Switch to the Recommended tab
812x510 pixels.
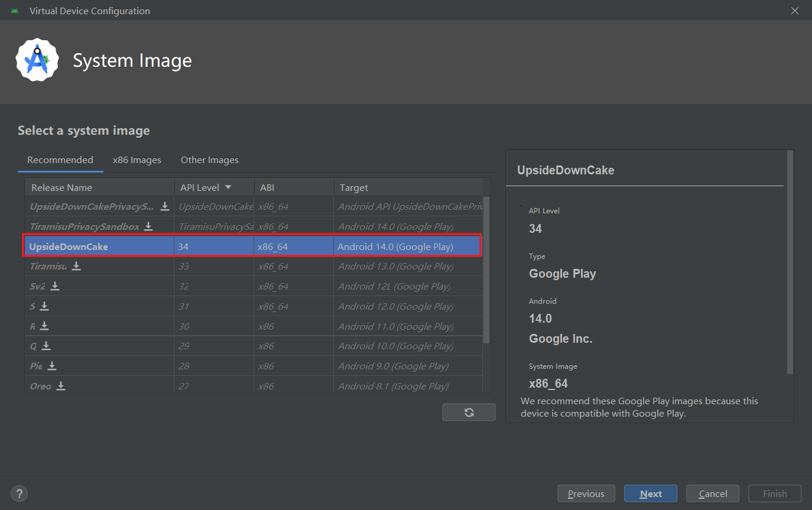click(x=60, y=160)
